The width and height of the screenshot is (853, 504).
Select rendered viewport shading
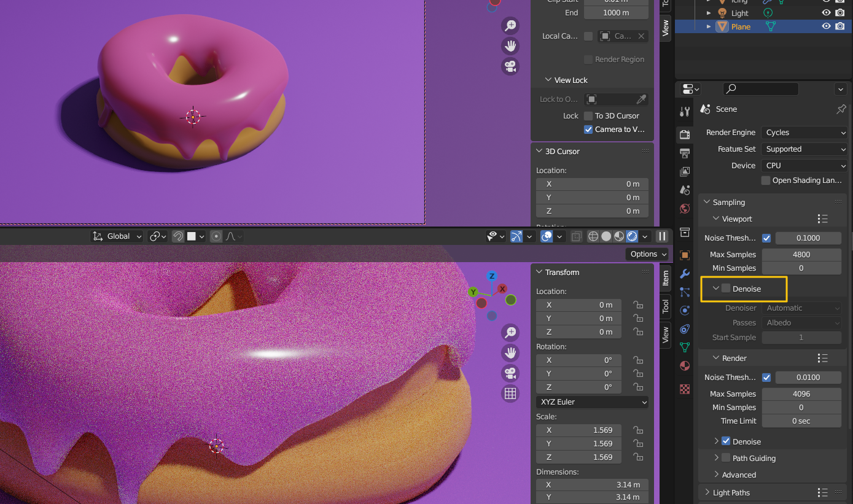pos(632,236)
